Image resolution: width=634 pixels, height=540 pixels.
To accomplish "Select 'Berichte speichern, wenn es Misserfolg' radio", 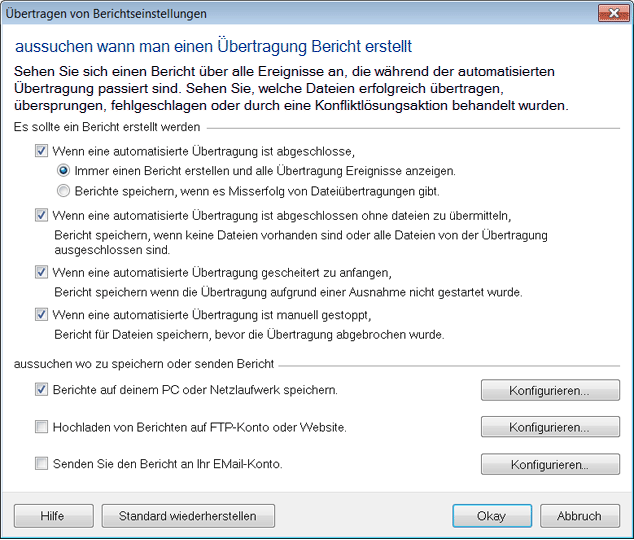I will 64,190.
